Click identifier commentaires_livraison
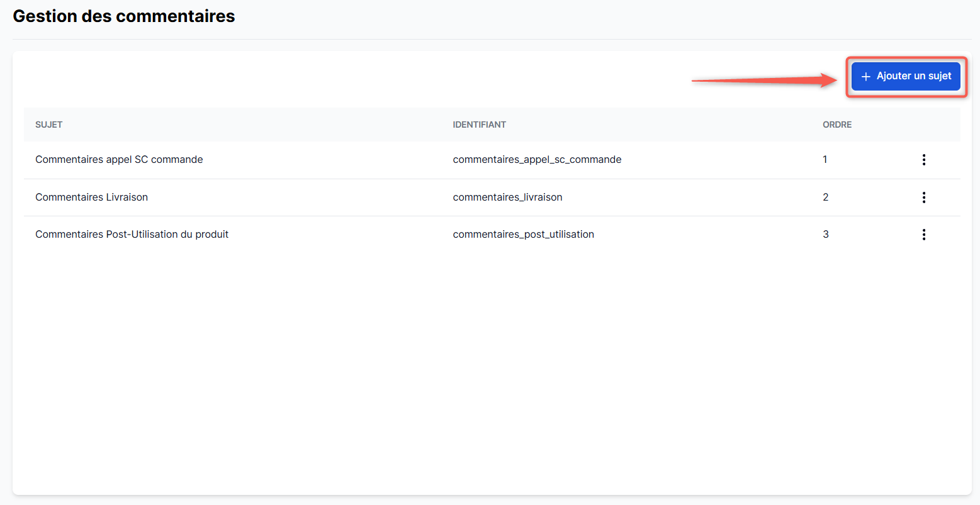 tap(507, 197)
